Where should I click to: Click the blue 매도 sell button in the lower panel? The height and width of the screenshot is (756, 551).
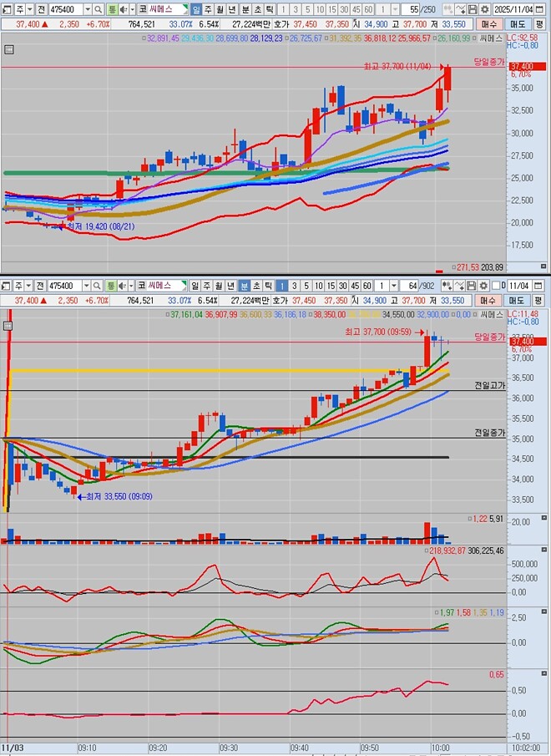click(x=516, y=301)
